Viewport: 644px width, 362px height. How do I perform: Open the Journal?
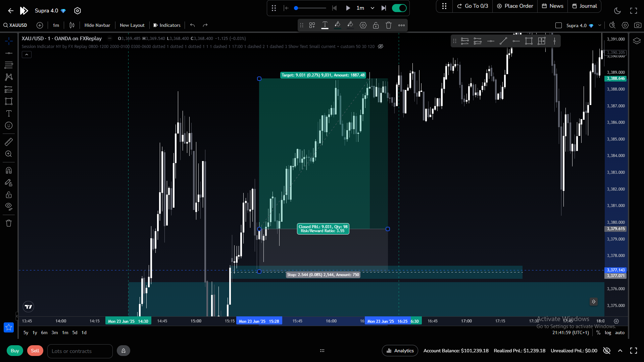585,6
